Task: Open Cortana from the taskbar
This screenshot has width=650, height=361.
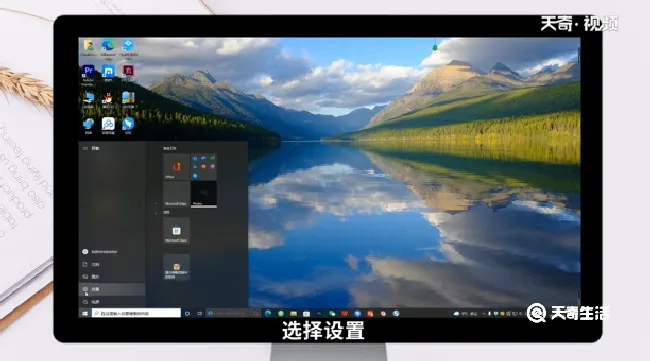Action: click(187, 313)
